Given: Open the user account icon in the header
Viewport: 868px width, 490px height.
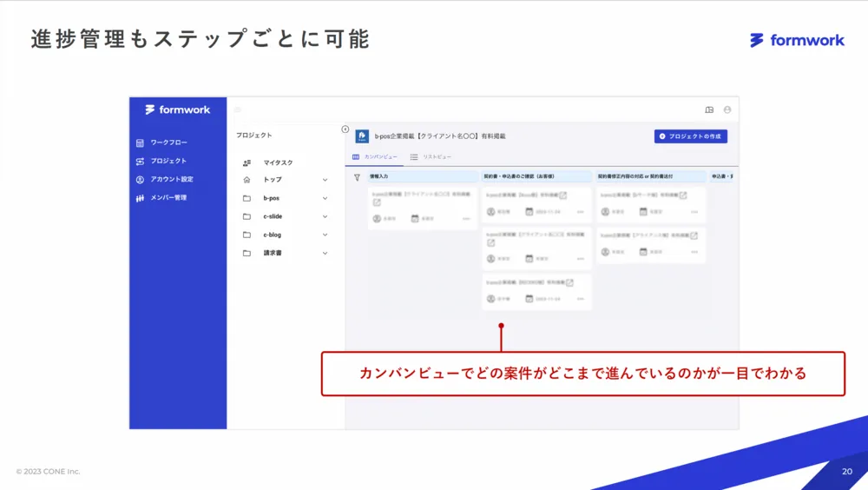Looking at the screenshot, I should click(727, 109).
